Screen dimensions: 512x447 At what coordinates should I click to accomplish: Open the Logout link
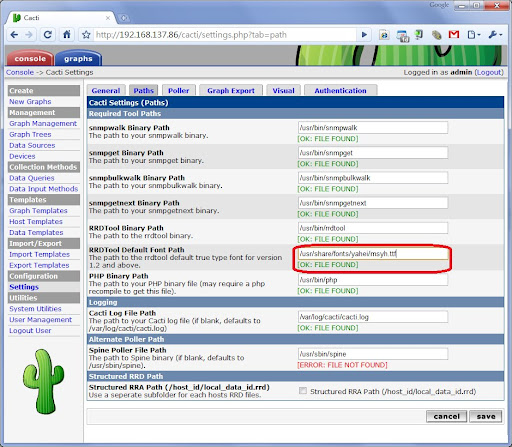489,72
